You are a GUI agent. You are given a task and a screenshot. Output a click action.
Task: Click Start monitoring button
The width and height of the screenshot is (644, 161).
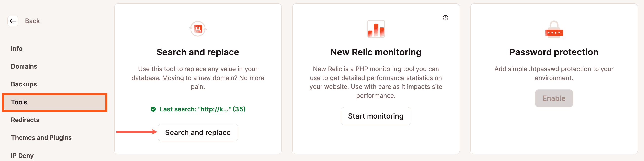click(375, 116)
